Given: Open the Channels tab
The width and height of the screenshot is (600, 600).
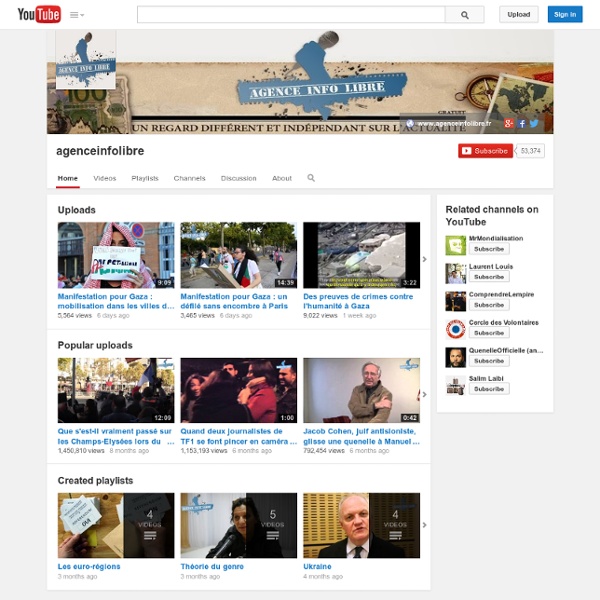Looking at the screenshot, I should (189, 178).
